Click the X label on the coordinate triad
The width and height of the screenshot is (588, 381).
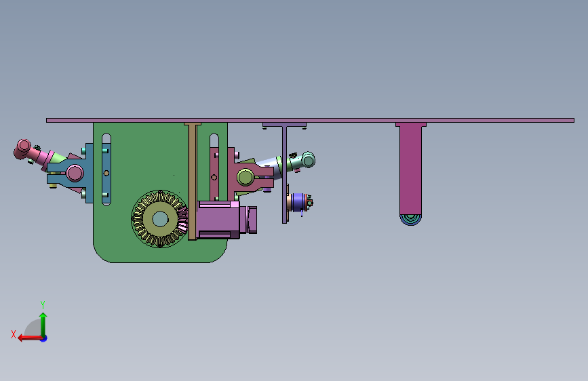[x=14, y=334]
